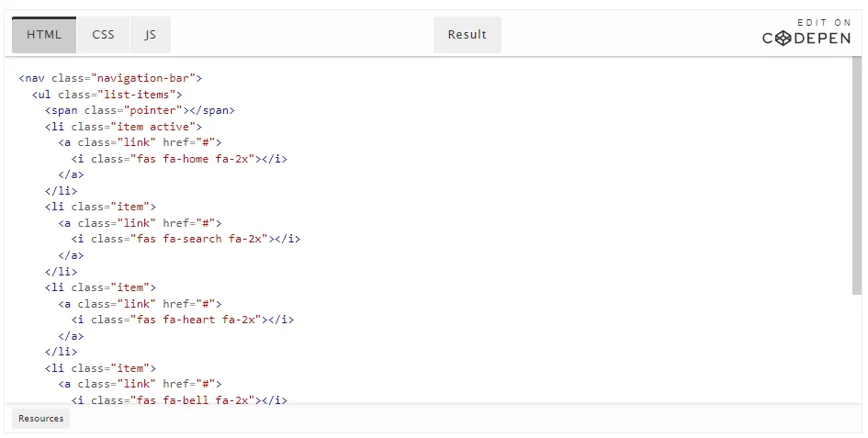Click the CodePen logo icon
This screenshot has height=438, width=868.
pos(783,39)
